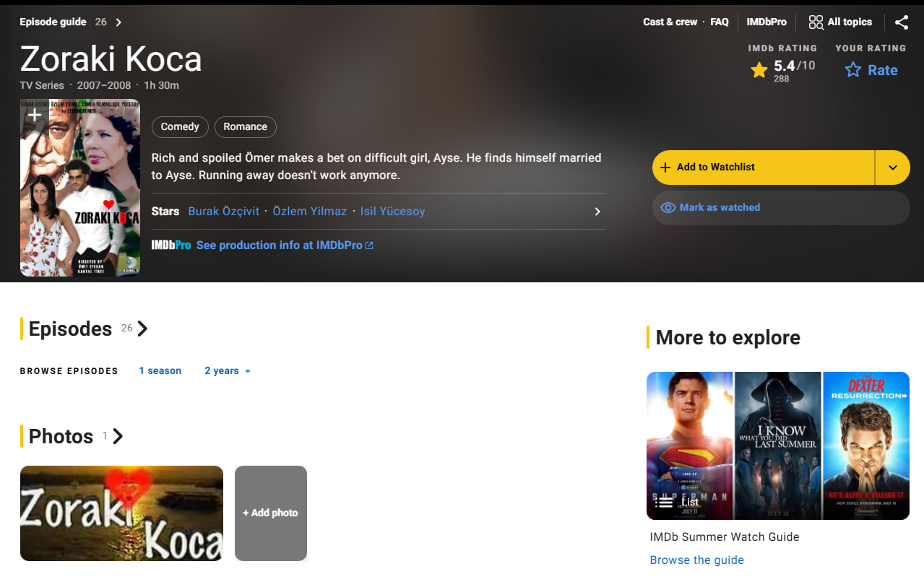
Task: Expand the Watchlist dropdown arrow
Action: click(893, 168)
